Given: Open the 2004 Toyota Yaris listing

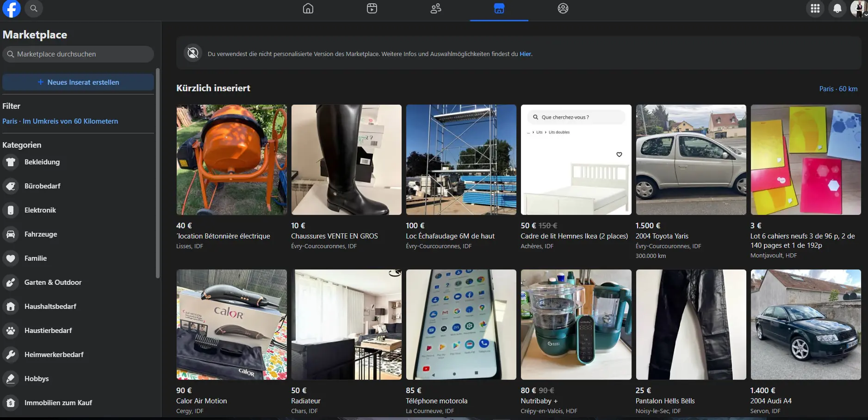Looking at the screenshot, I should [x=691, y=182].
